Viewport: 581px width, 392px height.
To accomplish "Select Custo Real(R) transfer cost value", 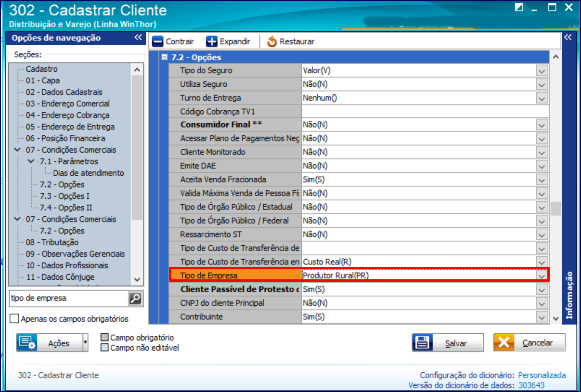I will [419, 262].
